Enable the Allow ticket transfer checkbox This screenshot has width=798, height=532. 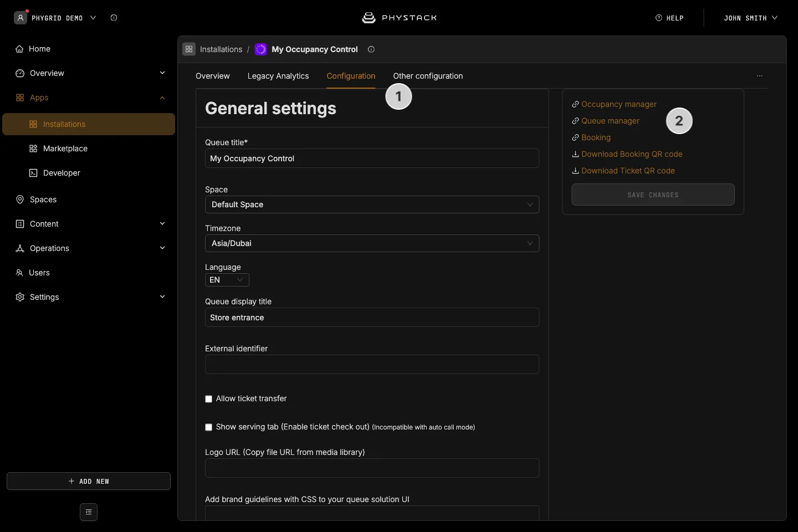coord(209,399)
